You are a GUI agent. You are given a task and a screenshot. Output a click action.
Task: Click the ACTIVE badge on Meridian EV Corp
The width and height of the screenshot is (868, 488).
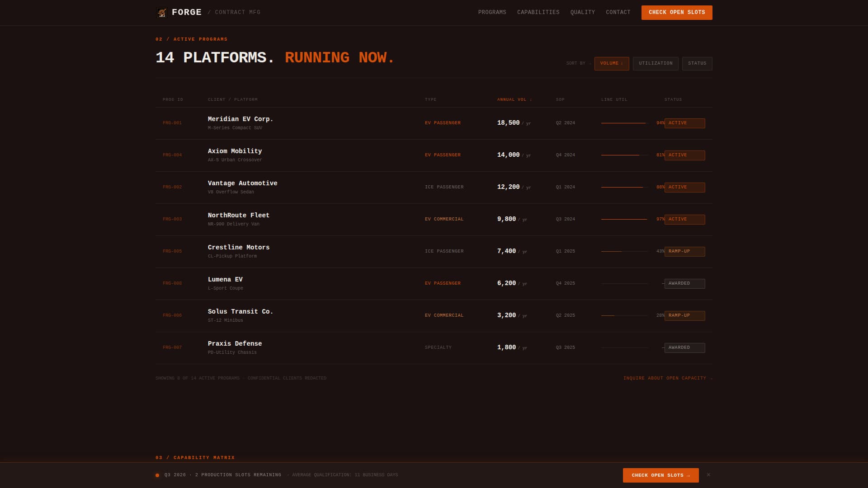[x=684, y=123]
